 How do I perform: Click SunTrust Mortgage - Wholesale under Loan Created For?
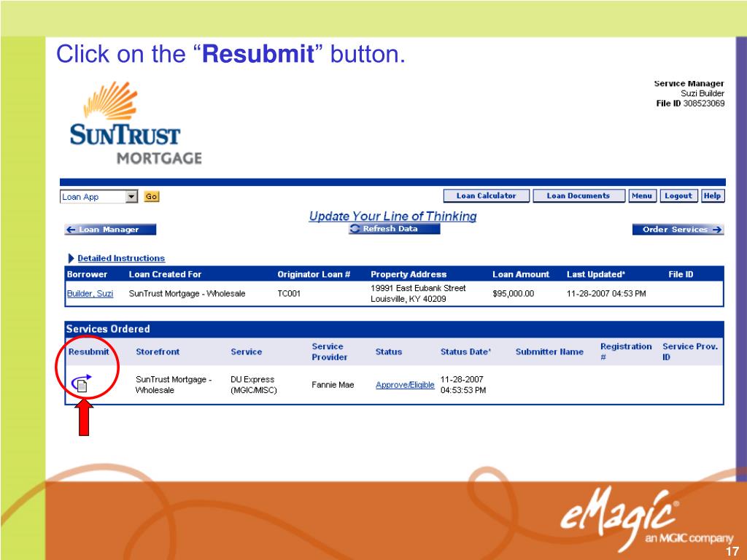point(187,293)
